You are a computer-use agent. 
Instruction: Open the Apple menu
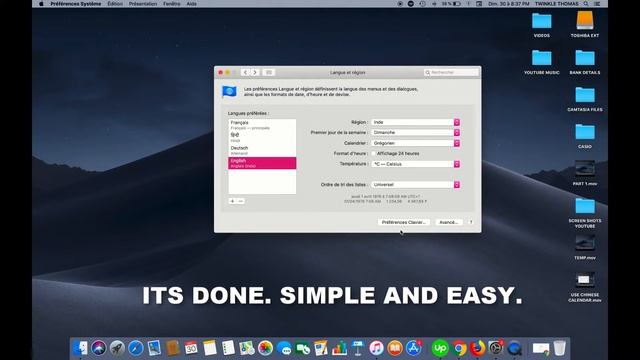click(x=41, y=4)
